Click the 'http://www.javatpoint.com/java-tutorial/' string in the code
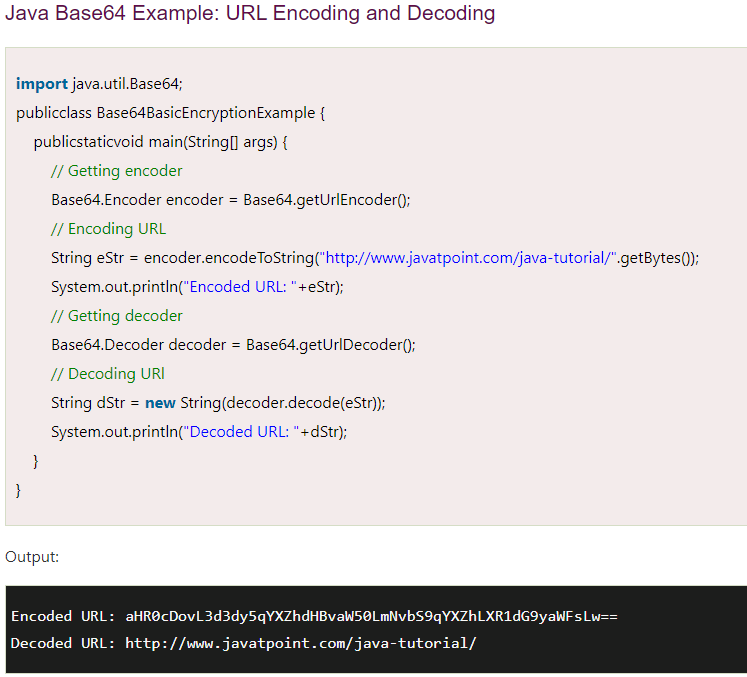 (468, 258)
